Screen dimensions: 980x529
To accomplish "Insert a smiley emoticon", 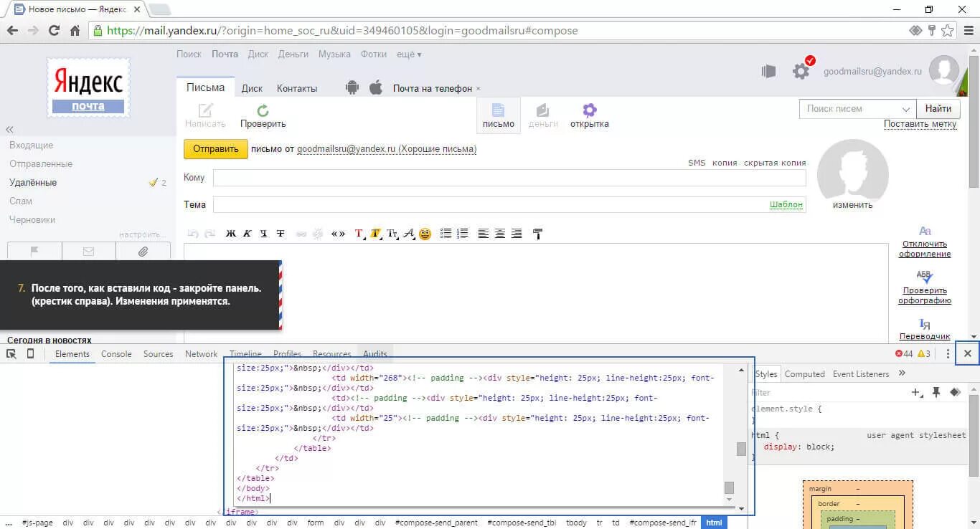I will pyautogui.click(x=425, y=234).
